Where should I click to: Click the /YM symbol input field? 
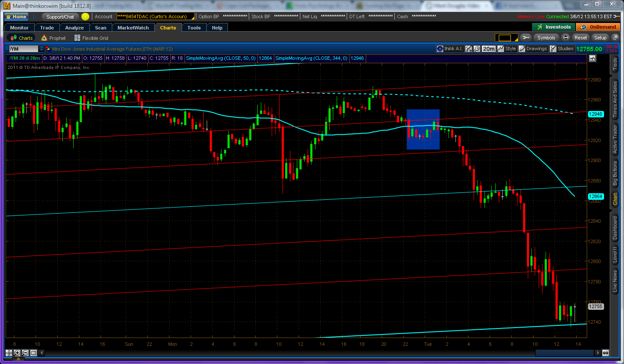click(x=23, y=49)
